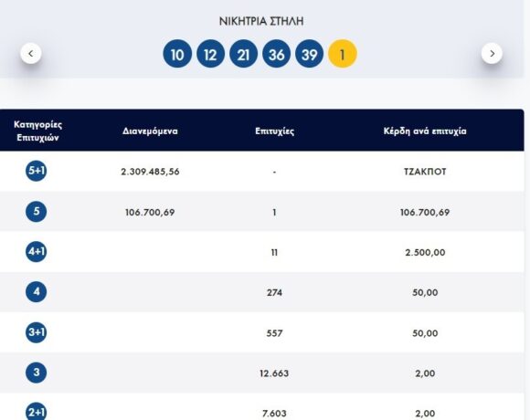Click the Κατηγορίες Επιτυχιών column header
Viewport: 530px width, 420px height.
[37, 131]
